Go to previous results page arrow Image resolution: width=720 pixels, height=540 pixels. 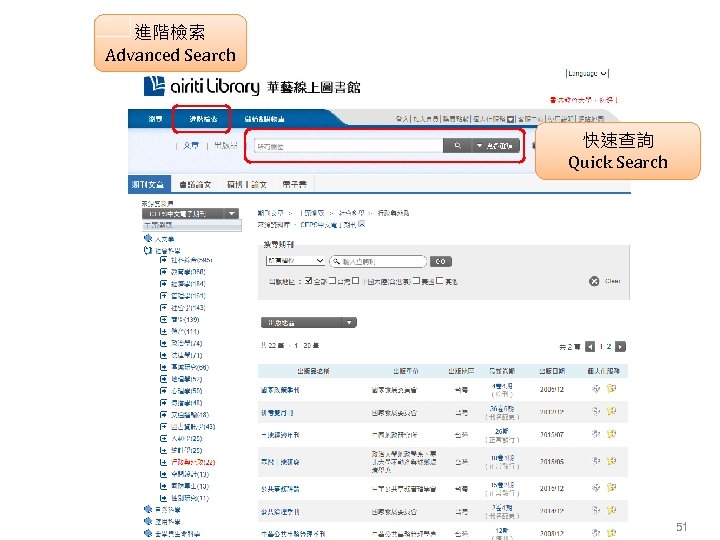click(590, 347)
